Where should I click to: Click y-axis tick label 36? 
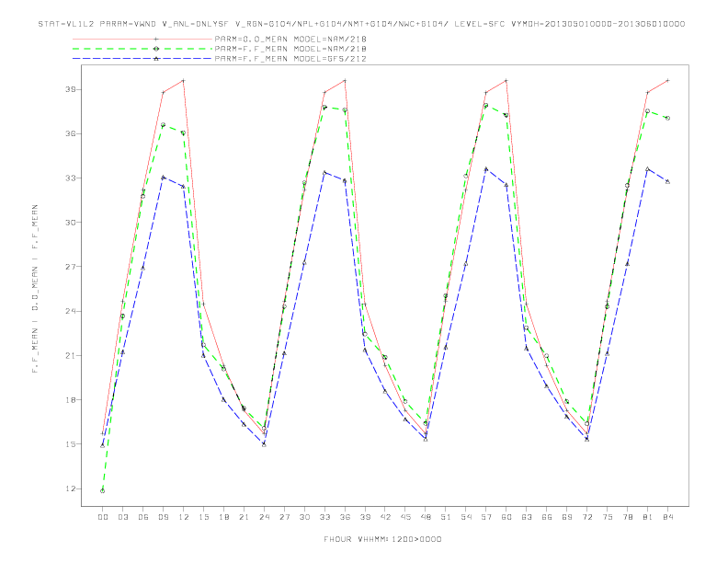click(70, 133)
